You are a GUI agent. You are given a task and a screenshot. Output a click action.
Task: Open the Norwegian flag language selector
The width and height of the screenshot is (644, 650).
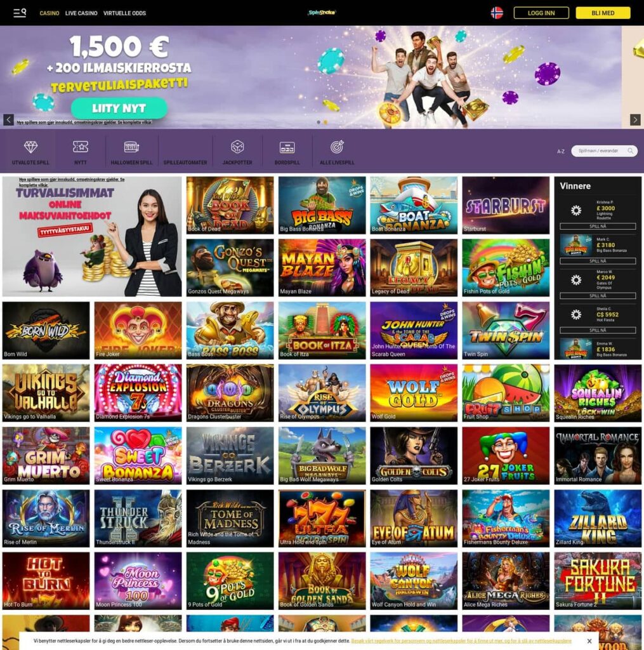pyautogui.click(x=497, y=13)
